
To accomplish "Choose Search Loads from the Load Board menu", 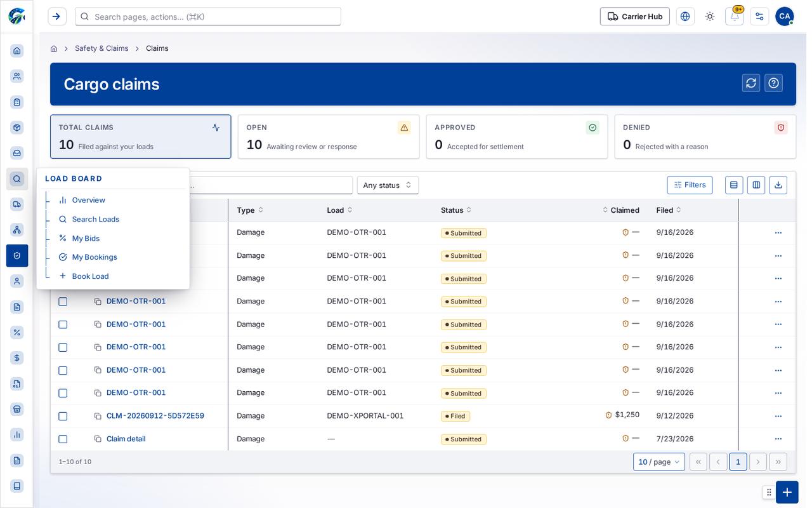I will 96,219.
